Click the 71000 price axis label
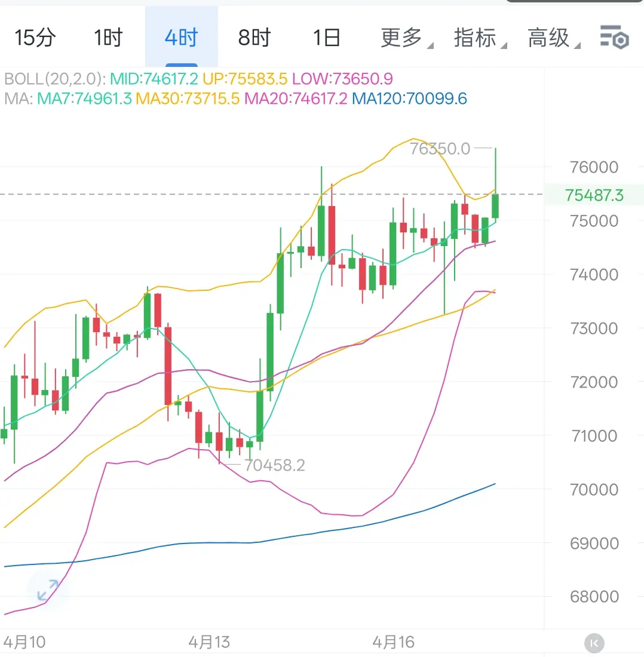Screen dimensions: 644x657 (x=594, y=436)
